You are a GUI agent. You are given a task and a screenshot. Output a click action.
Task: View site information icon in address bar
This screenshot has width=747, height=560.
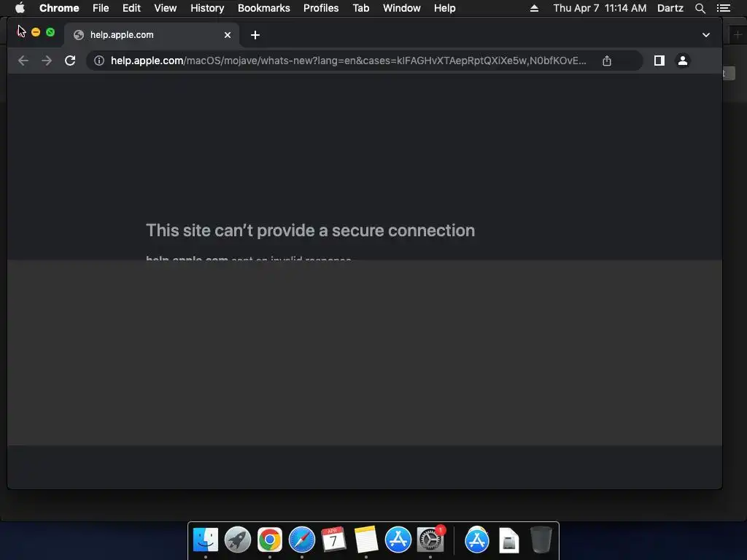(x=99, y=61)
